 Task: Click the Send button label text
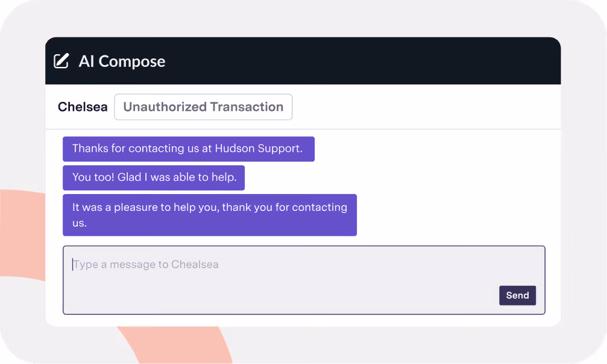(x=517, y=295)
